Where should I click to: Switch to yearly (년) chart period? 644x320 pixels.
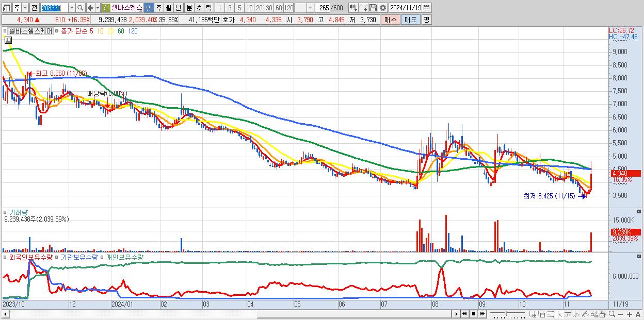click(x=178, y=8)
